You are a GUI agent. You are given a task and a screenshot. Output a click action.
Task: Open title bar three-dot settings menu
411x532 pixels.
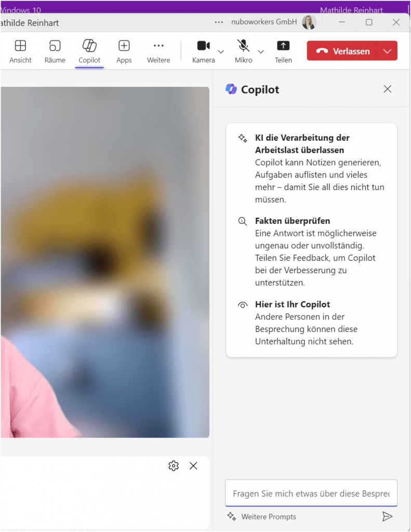point(219,22)
